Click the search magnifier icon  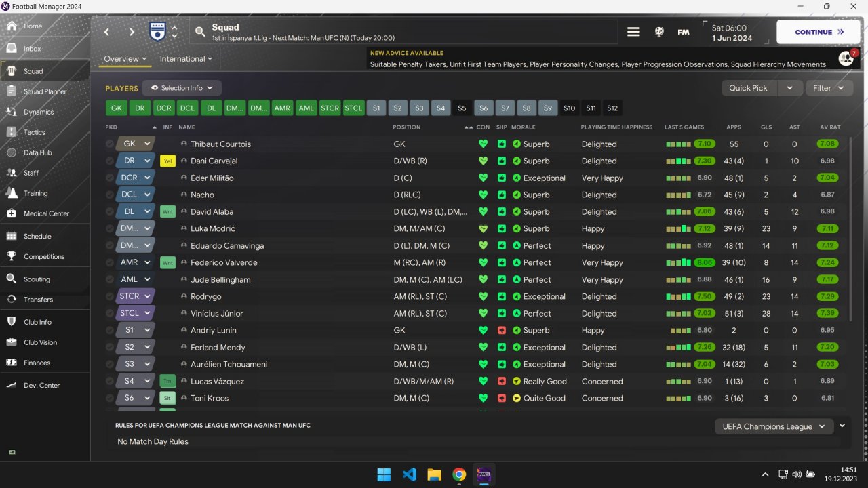[200, 32]
